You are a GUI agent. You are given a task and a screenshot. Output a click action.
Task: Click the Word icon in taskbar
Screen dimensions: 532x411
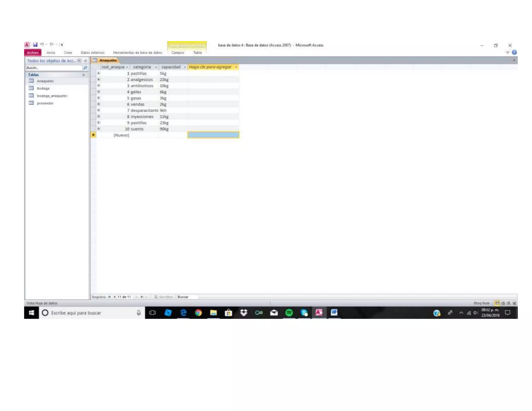click(x=334, y=313)
